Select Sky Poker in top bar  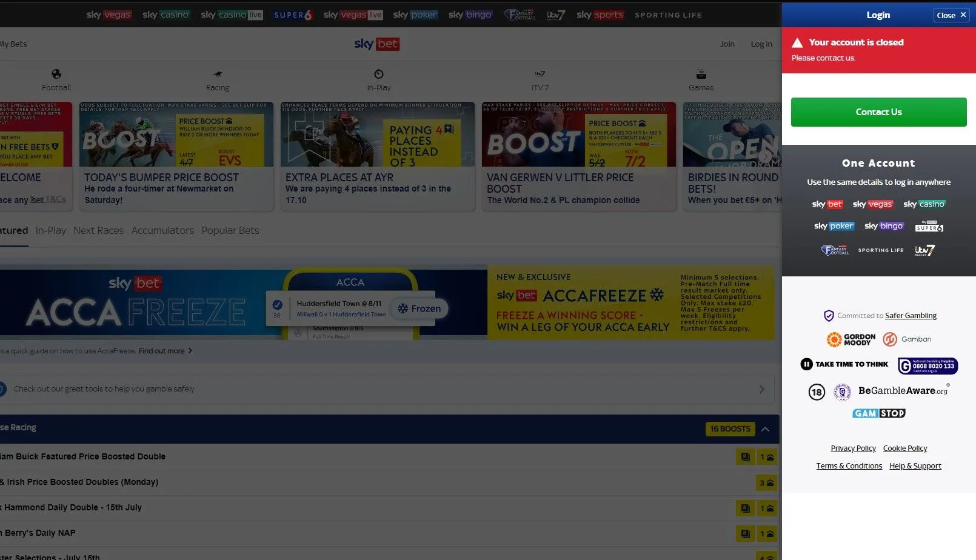(x=415, y=15)
